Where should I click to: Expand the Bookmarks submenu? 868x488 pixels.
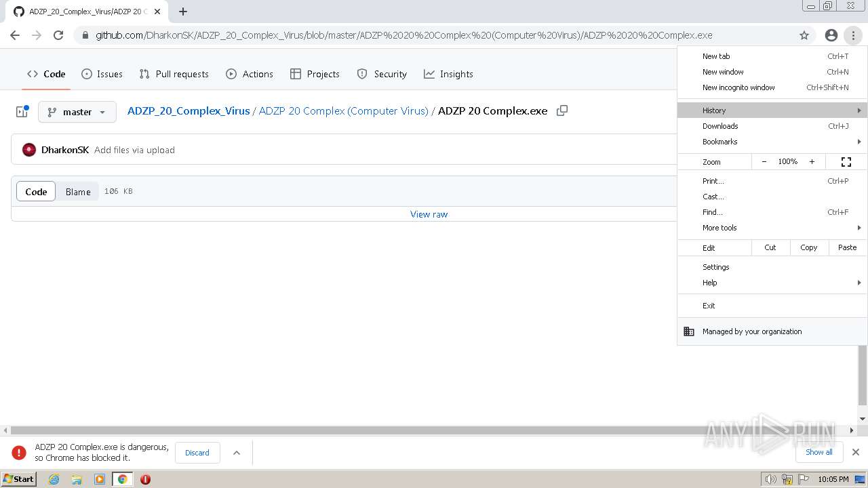pyautogui.click(x=772, y=142)
